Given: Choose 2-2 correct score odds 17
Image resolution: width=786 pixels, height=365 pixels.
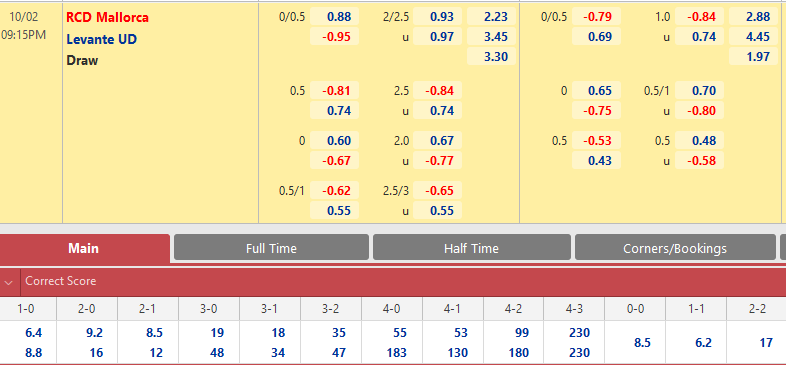Looking at the screenshot, I should (766, 343).
